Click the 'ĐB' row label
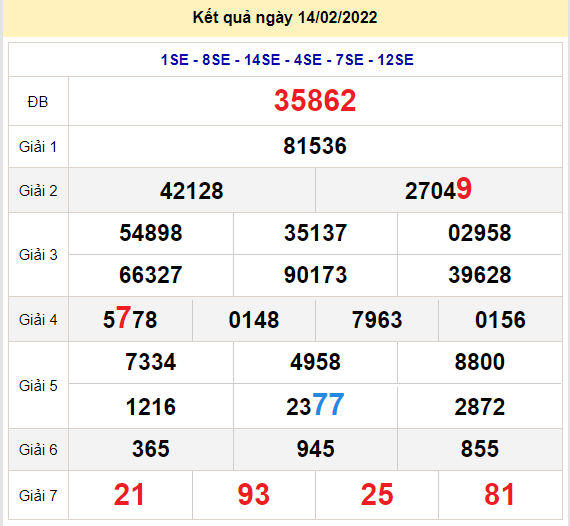The height and width of the screenshot is (526, 570). click(x=38, y=102)
